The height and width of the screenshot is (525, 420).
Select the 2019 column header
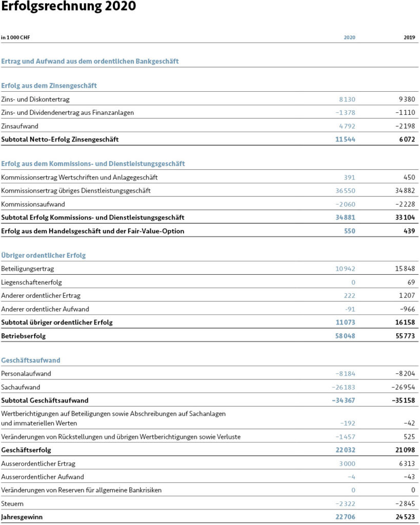click(409, 37)
